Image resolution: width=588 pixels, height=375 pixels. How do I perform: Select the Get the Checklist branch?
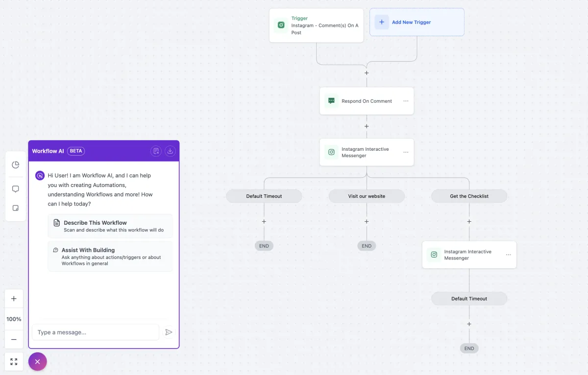click(469, 196)
